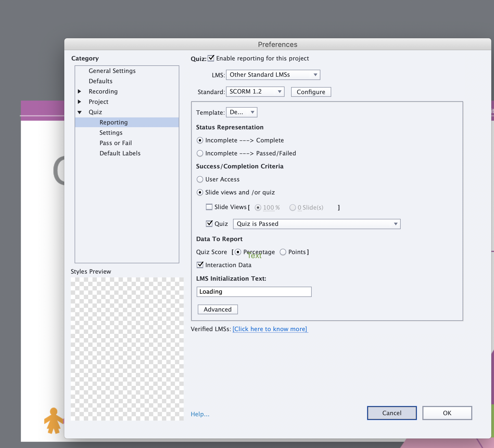This screenshot has height=448, width=494.
Task: Select Incomplete to Passed/Failed radio option
Action: click(200, 153)
